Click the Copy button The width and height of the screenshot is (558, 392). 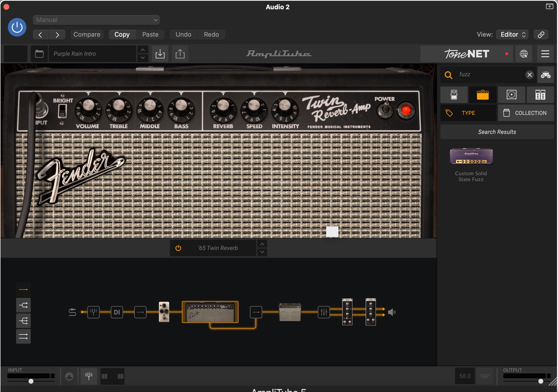click(x=122, y=35)
